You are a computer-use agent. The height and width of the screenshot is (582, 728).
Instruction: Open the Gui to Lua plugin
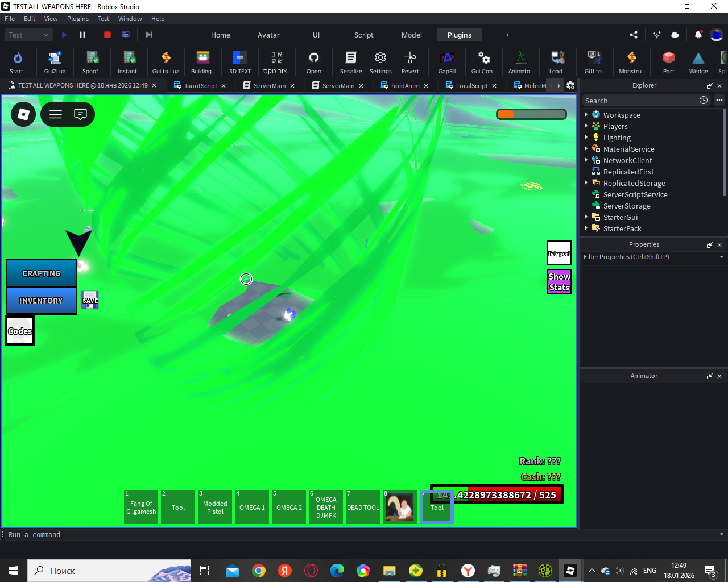click(x=166, y=62)
